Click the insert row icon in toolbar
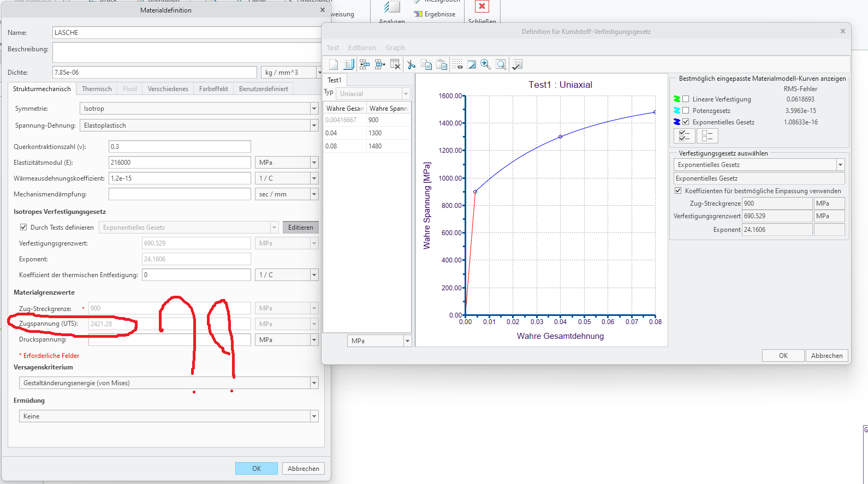 click(x=365, y=64)
